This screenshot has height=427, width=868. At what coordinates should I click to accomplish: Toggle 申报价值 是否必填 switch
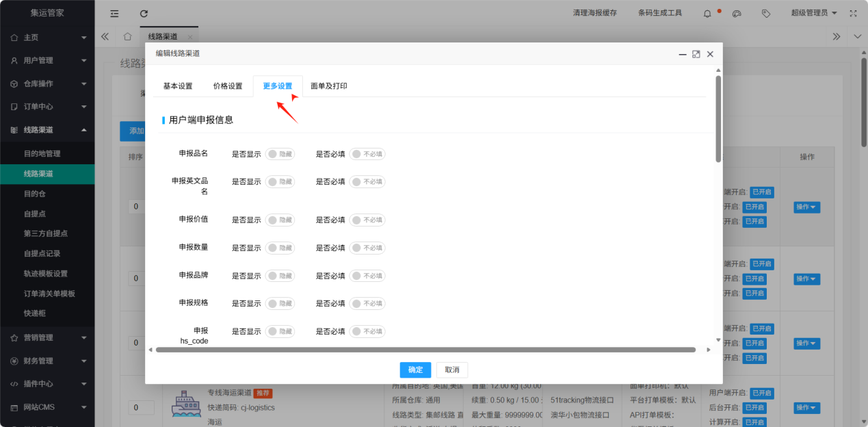coord(367,220)
